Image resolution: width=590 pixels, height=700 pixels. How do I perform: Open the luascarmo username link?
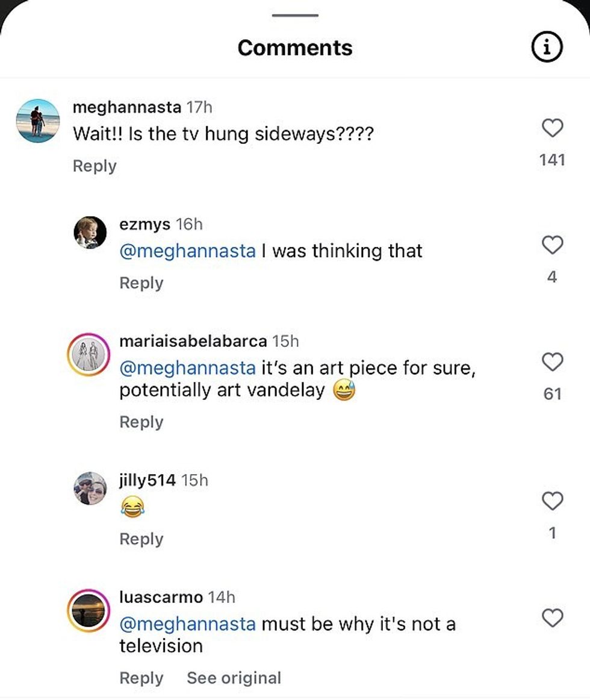pyautogui.click(x=161, y=598)
